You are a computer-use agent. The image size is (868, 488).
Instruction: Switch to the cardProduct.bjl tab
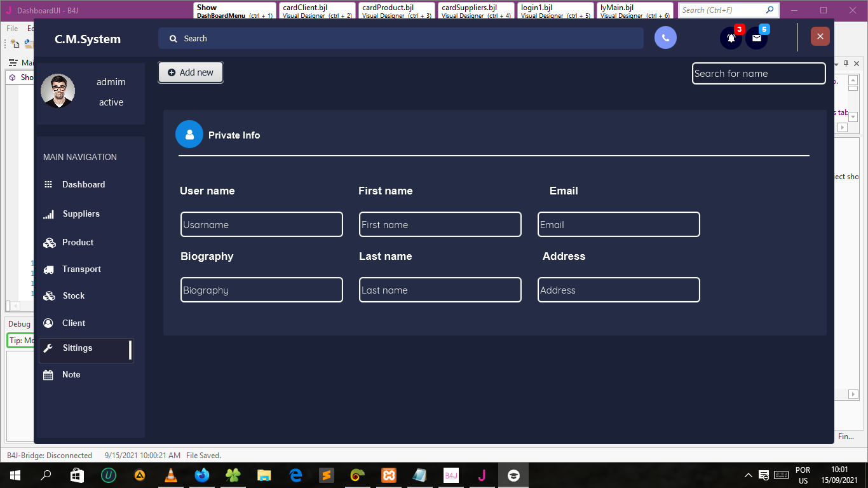tap(397, 11)
